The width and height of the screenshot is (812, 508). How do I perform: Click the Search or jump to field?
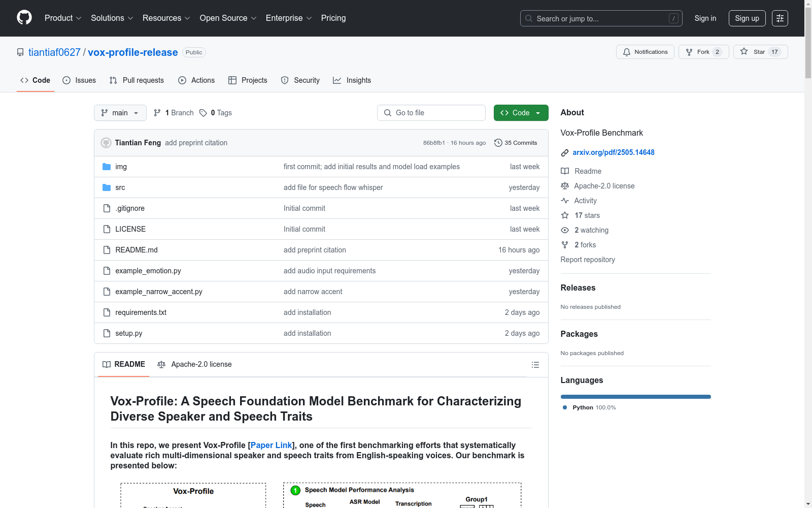(601, 18)
